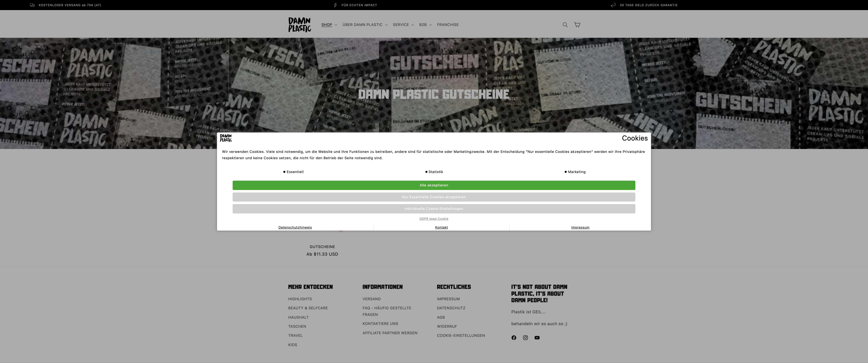This screenshot has height=363, width=868.
Task: Open the search icon in header
Action: 565,25
